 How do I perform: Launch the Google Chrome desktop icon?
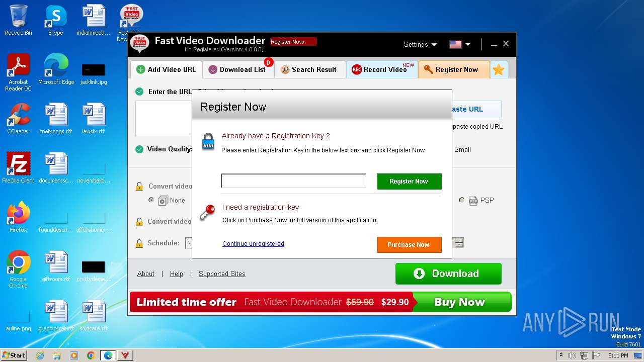coord(18,269)
